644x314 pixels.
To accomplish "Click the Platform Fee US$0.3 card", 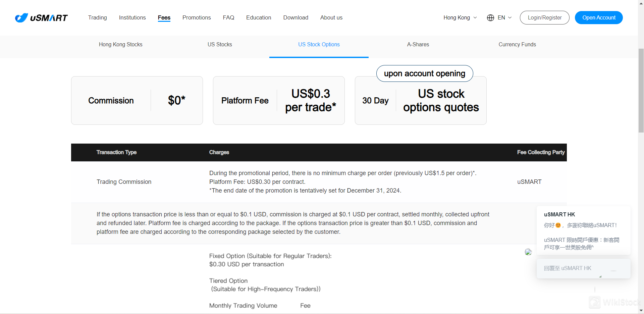I will (x=279, y=101).
